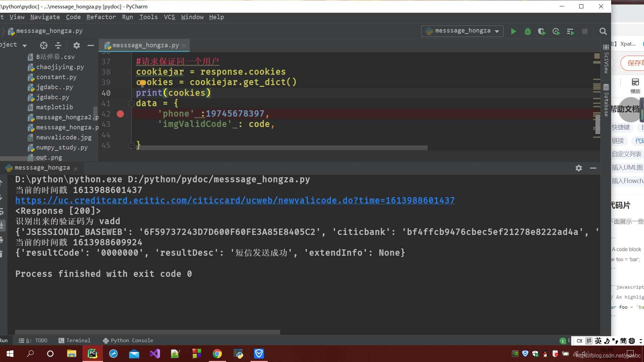Run with coverage shield icon

click(542, 31)
